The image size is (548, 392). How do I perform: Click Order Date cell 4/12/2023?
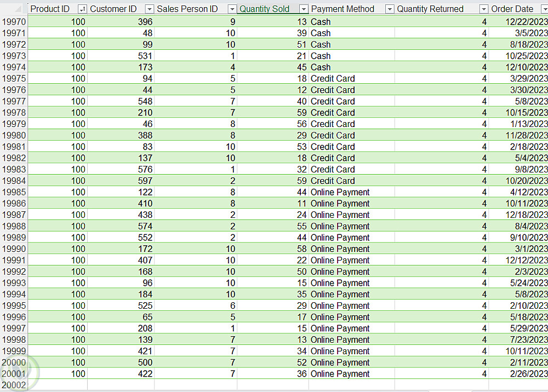tap(518, 192)
